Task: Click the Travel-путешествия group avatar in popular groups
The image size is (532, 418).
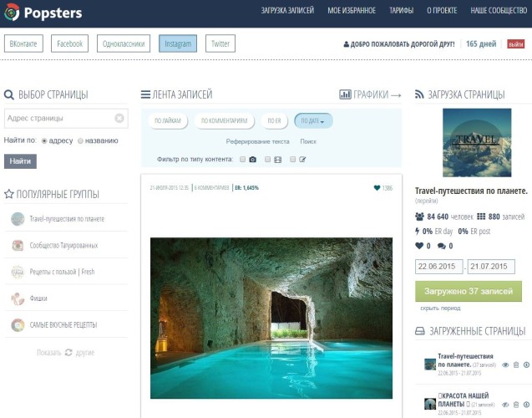Action: click(18, 219)
